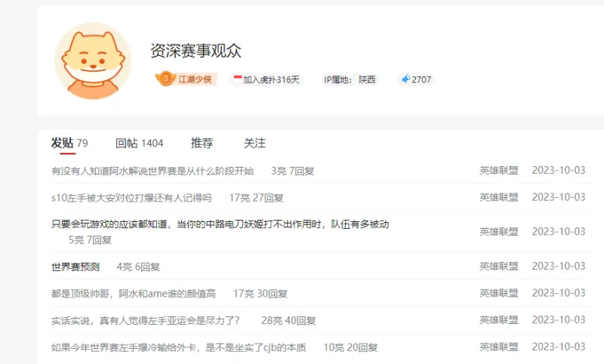Click the 17亮 27回复 stats text
The height and width of the screenshot is (364, 604).
[257, 198]
